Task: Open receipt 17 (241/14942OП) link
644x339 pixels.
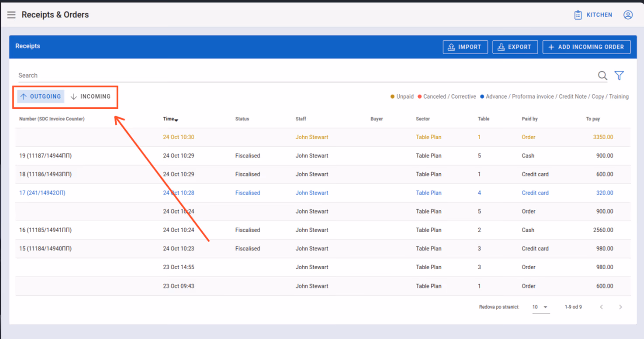Action: click(42, 193)
